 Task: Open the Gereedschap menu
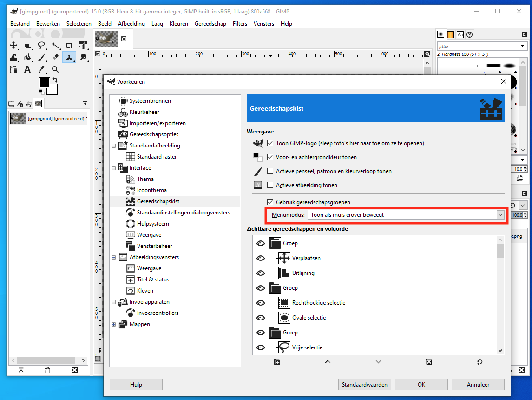pos(210,24)
